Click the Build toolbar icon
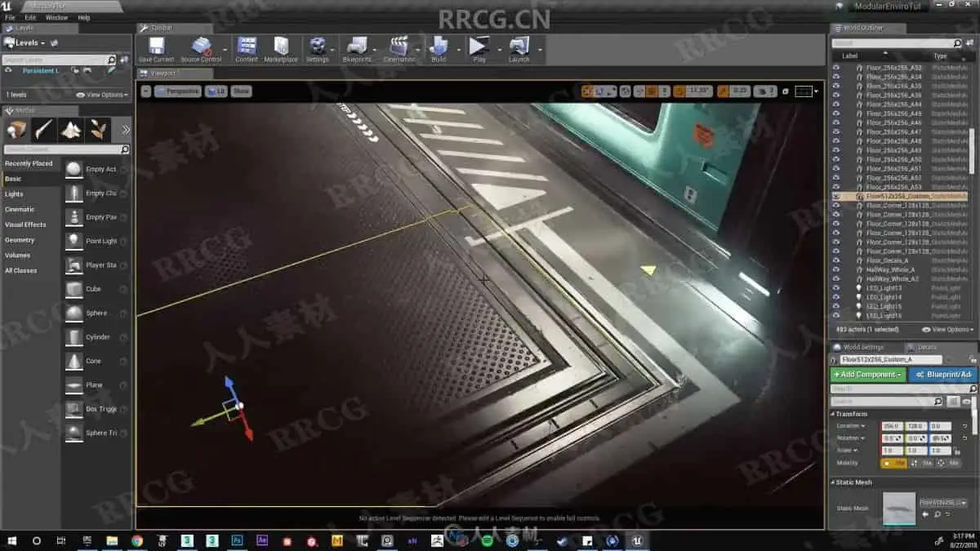 click(x=439, y=49)
